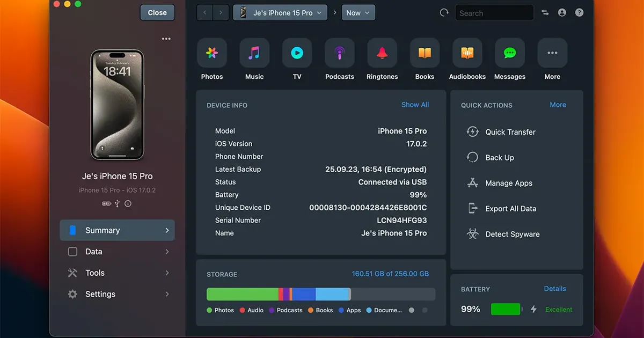Click the Quick Transfer action label

pos(510,132)
